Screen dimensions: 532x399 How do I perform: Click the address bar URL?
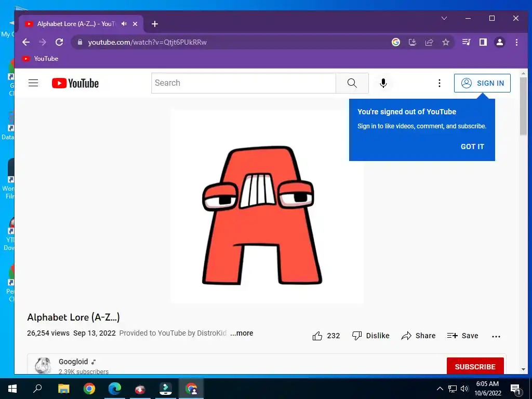(147, 42)
